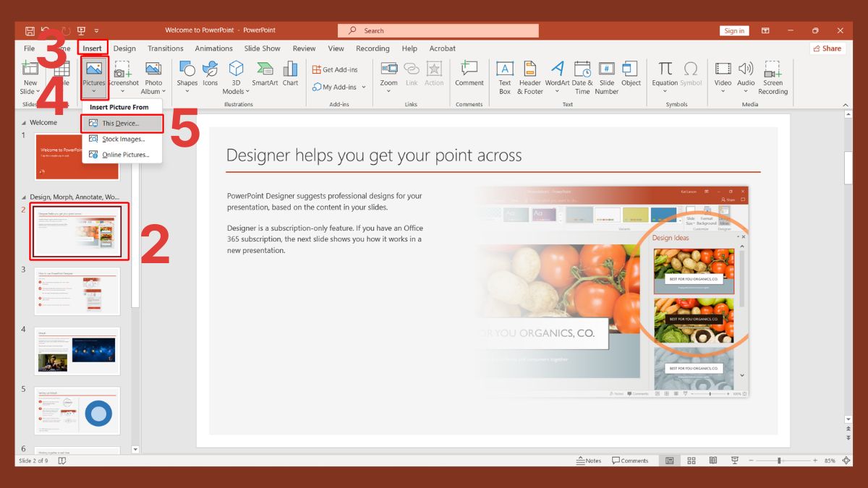Viewport: 868px width, 488px height.
Task: Choose Online Pictures from the menu
Action: (x=124, y=154)
